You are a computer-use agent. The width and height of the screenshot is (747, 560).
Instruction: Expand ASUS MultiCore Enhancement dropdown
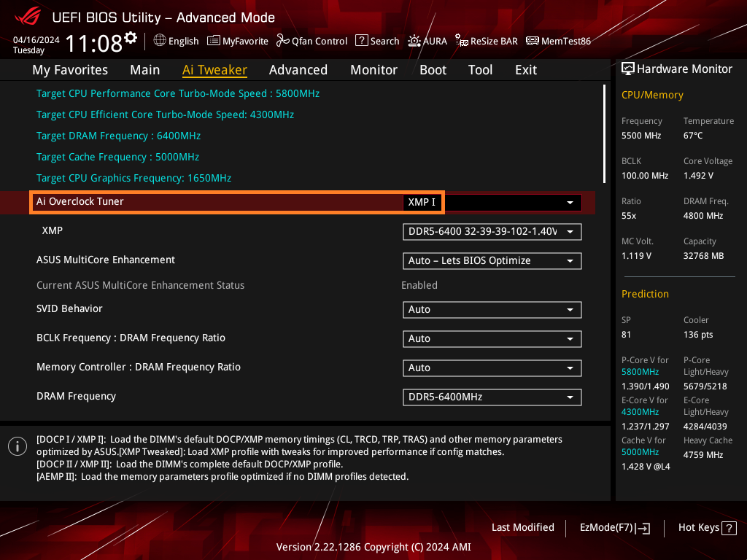click(x=569, y=261)
